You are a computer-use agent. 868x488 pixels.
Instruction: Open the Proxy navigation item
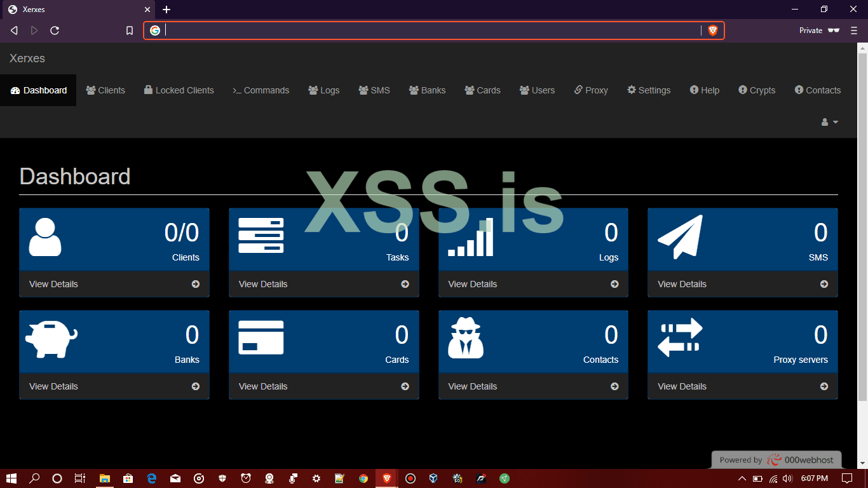pos(591,90)
